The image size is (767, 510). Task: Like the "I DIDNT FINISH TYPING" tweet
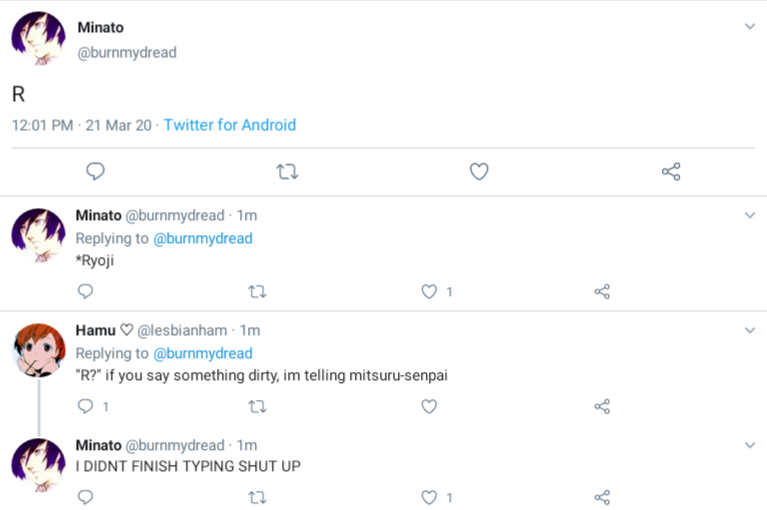(429, 497)
